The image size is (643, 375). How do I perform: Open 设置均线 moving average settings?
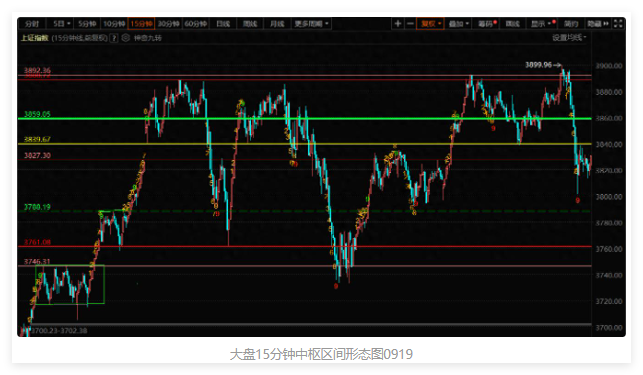coord(569,38)
